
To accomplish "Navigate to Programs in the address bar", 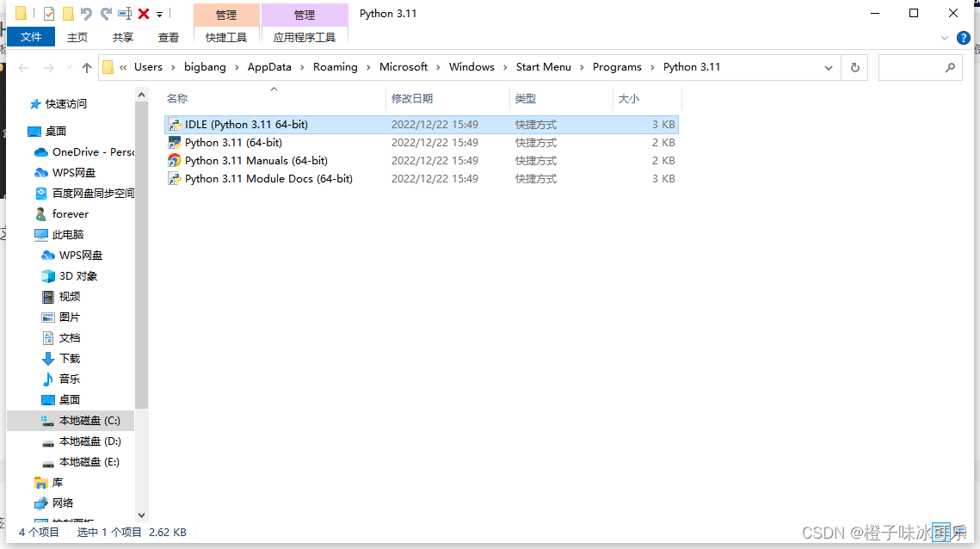I will pyautogui.click(x=617, y=67).
